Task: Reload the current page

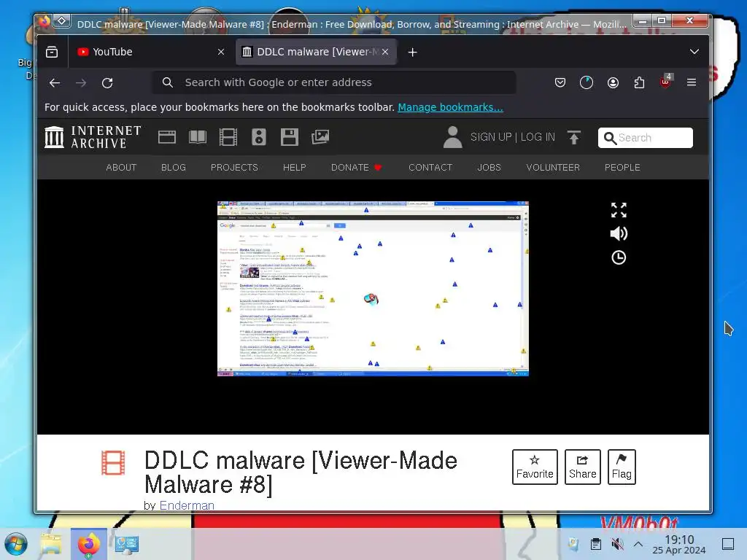Action: point(107,83)
